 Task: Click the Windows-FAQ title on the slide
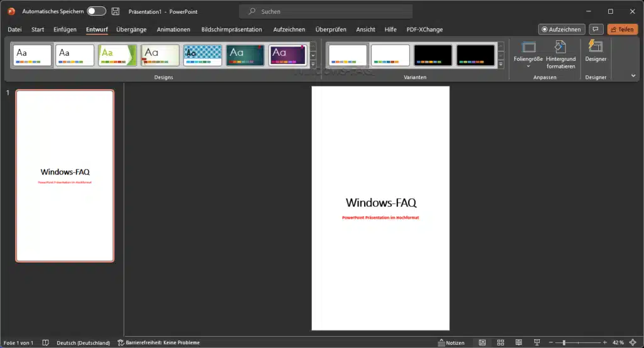[380, 202]
